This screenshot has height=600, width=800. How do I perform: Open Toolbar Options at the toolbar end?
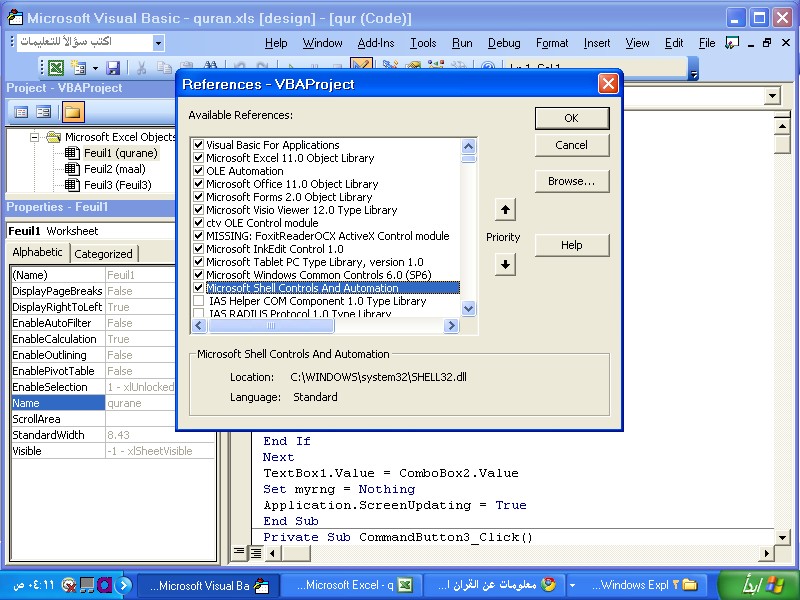point(693,69)
